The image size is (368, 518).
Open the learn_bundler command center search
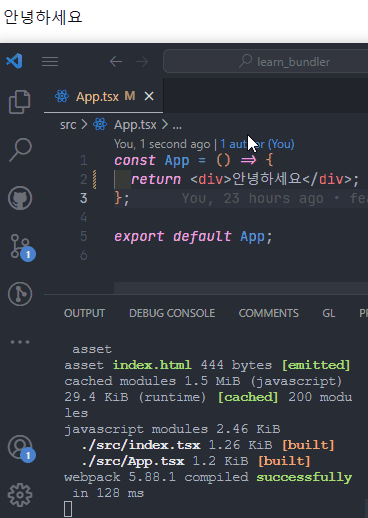point(266,61)
